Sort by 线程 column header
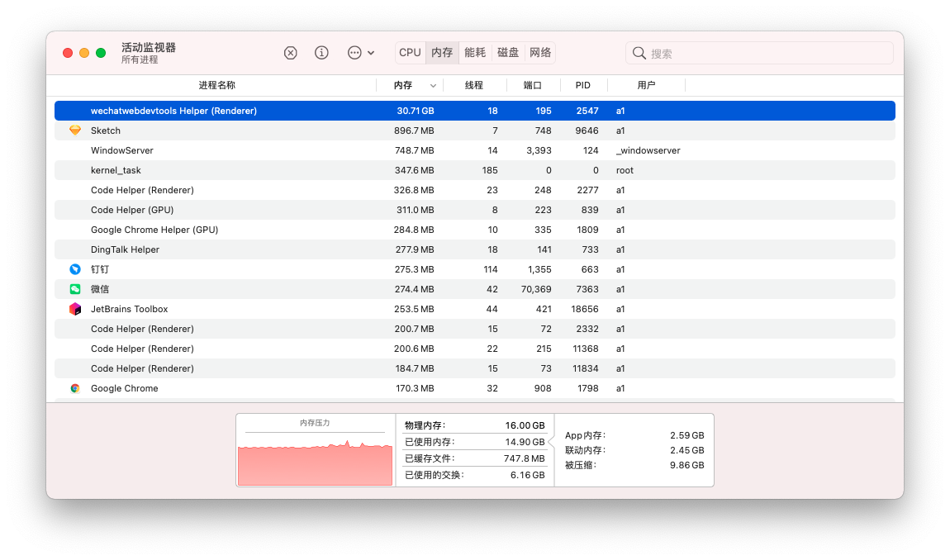Image resolution: width=950 pixels, height=560 pixels. (x=474, y=85)
